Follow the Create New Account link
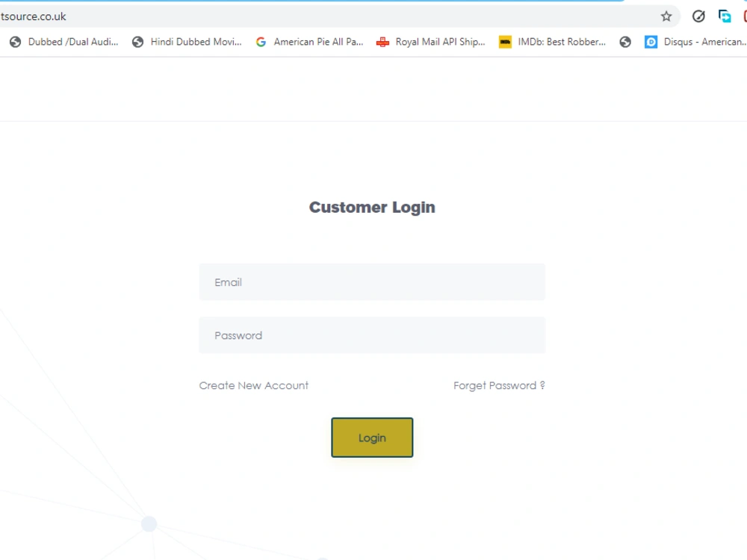Viewport: 747px width, 560px height. [253, 385]
